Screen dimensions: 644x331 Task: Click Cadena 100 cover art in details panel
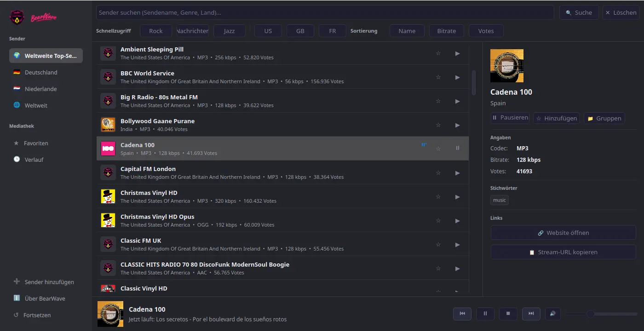pyautogui.click(x=507, y=66)
